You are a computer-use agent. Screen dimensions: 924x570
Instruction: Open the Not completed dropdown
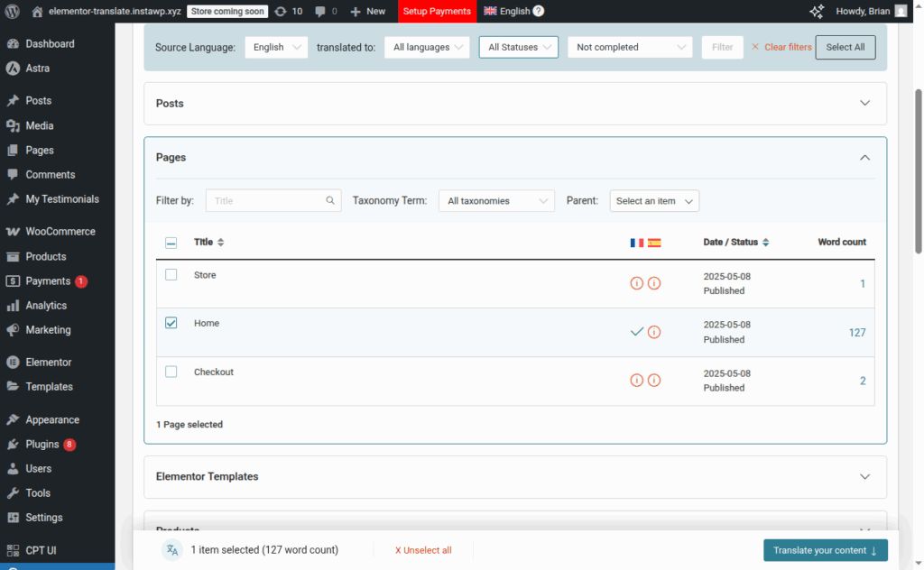pyautogui.click(x=630, y=47)
